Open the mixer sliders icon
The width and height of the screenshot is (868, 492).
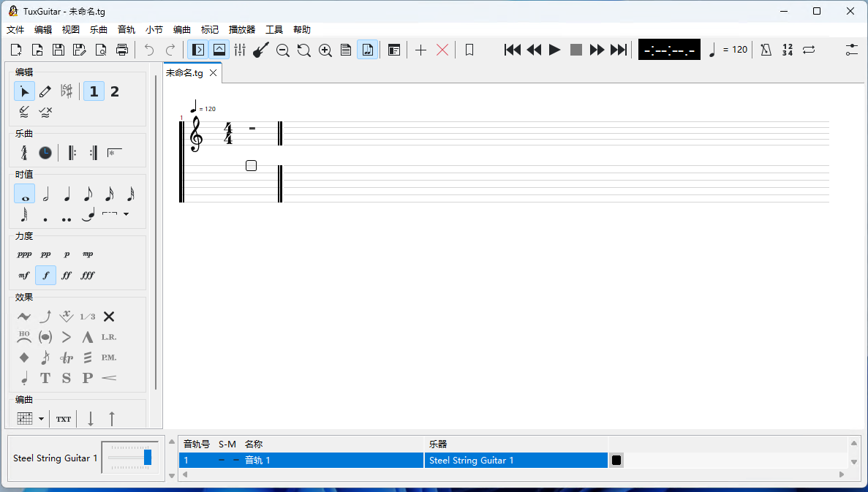click(x=240, y=50)
